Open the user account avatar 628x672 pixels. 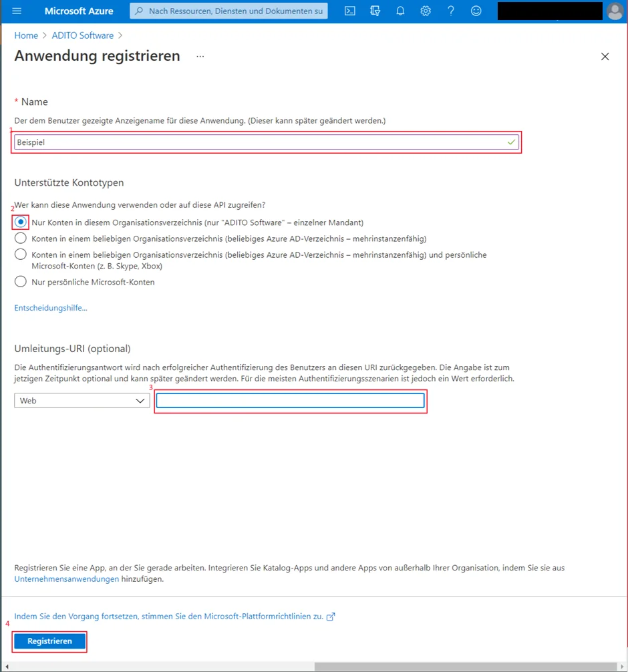[615, 11]
